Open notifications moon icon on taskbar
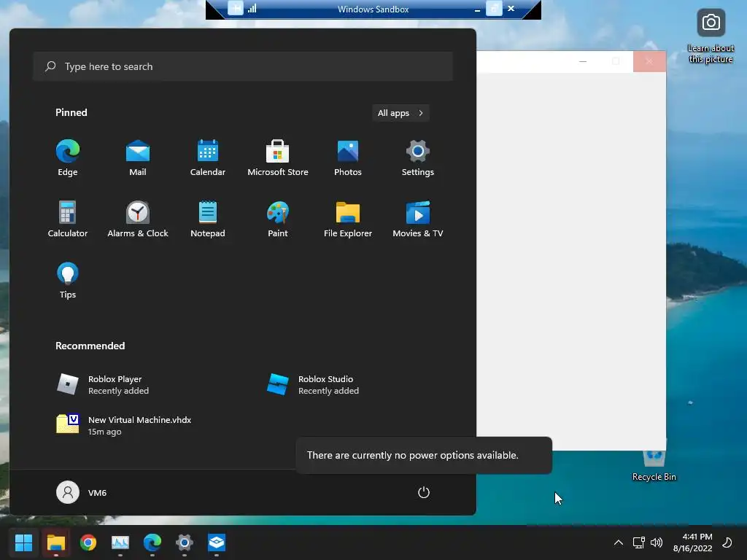 coord(727,542)
